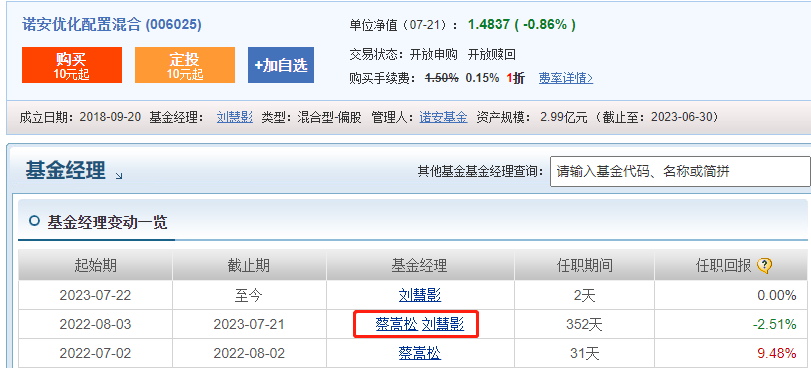Click the 资产规模 2.99亿元 text
This screenshot has width=811, height=368.
pyautogui.click(x=532, y=117)
